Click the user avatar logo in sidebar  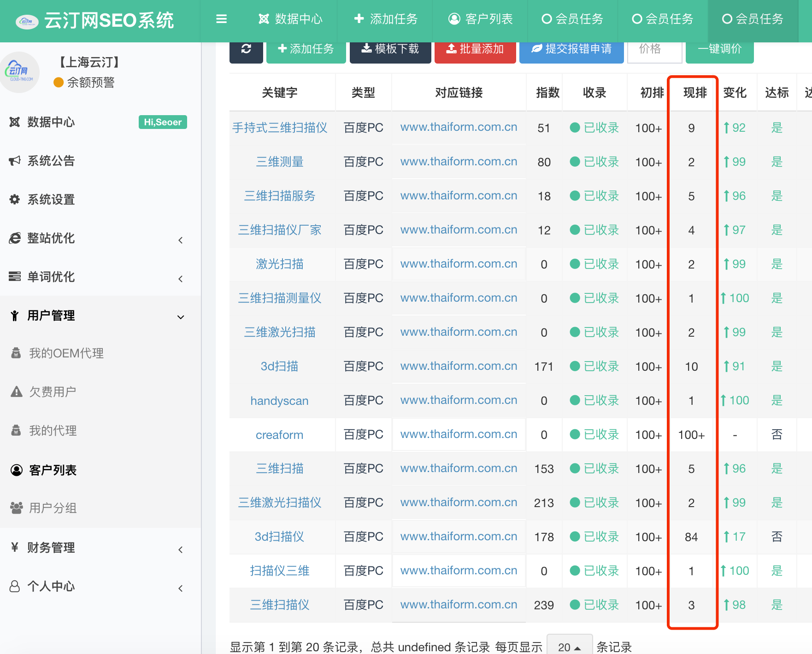[x=19, y=72]
